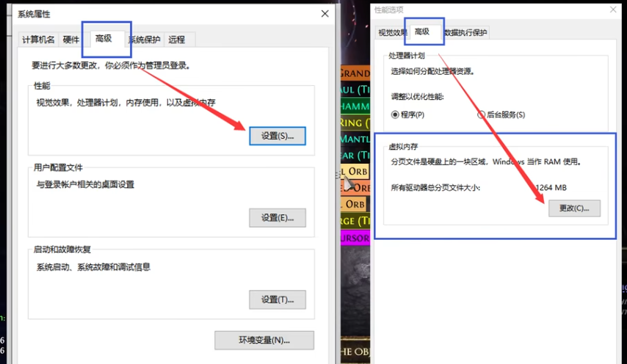Image resolution: width=627 pixels, height=364 pixels.
Task: Select 高级 tab in 性能选项 dialog
Action: tap(422, 32)
